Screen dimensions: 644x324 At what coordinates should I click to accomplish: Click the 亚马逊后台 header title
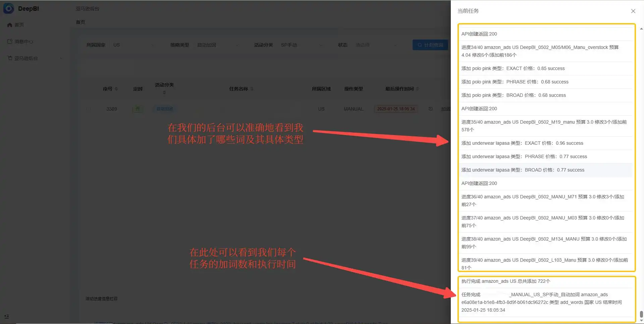point(87,9)
